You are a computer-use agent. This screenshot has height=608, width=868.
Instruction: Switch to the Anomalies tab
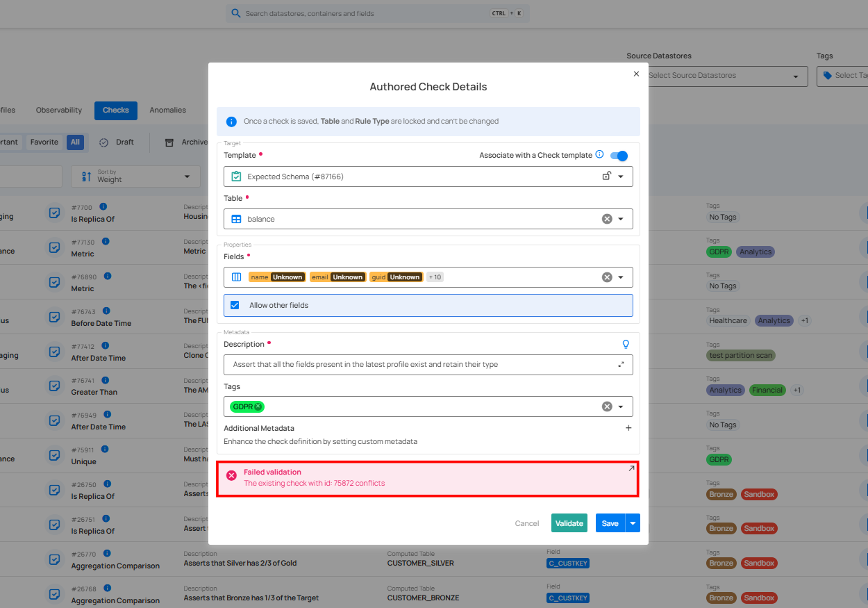168,110
